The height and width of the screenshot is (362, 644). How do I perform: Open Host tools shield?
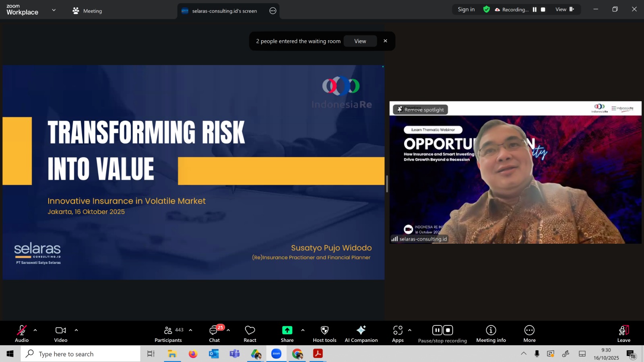tap(324, 334)
